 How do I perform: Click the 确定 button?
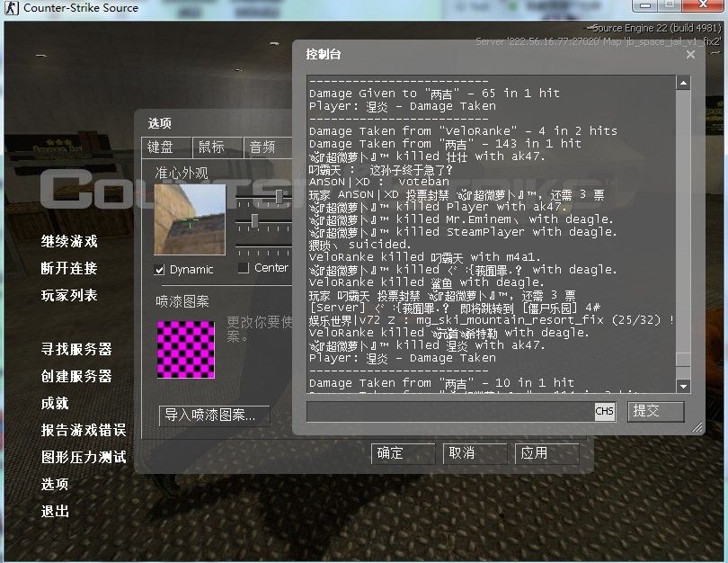(x=403, y=453)
